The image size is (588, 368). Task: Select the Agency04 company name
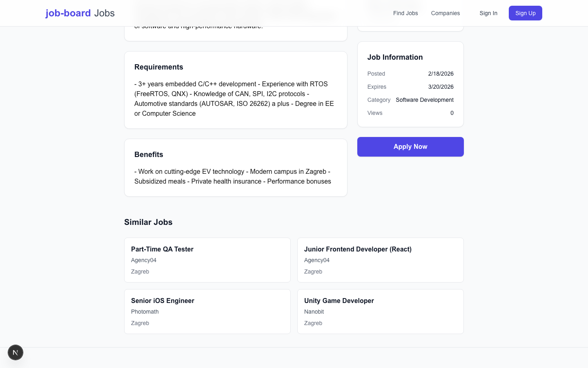pyautogui.click(x=144, y=260)
